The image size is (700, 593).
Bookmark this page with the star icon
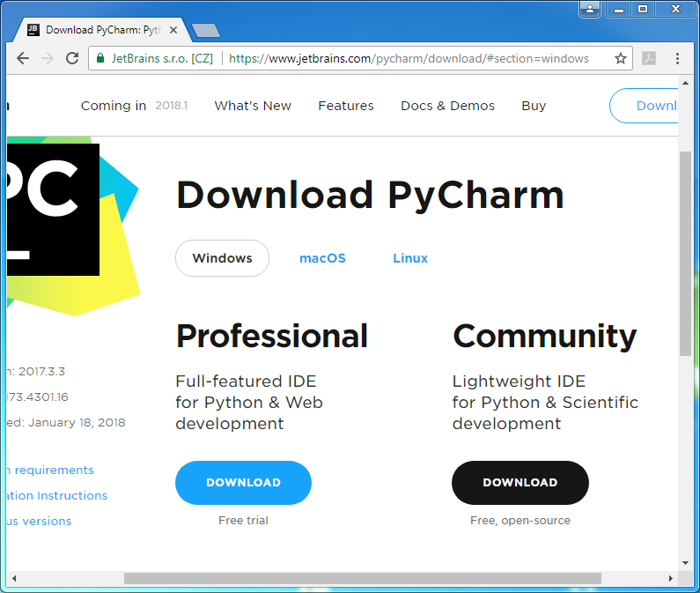(621, 58)
